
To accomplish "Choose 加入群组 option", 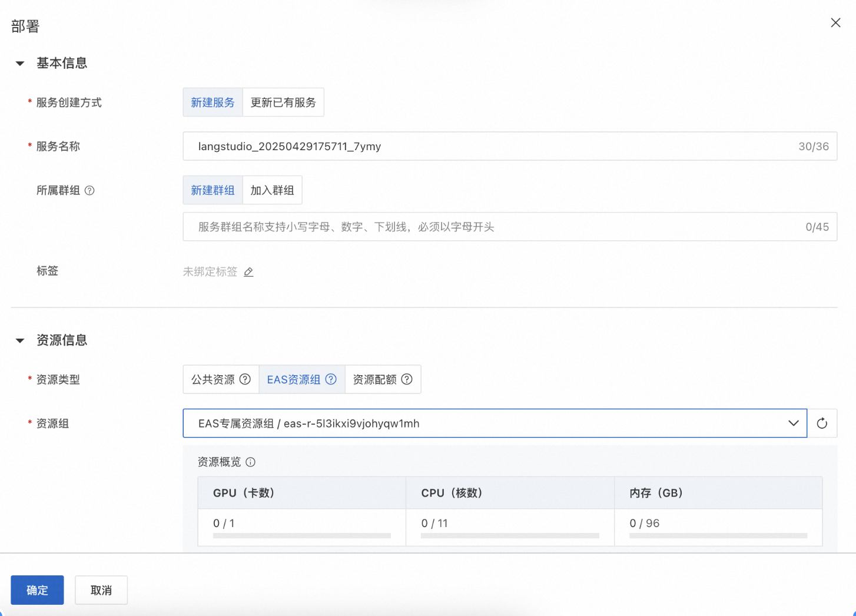I will pos(272,190).
